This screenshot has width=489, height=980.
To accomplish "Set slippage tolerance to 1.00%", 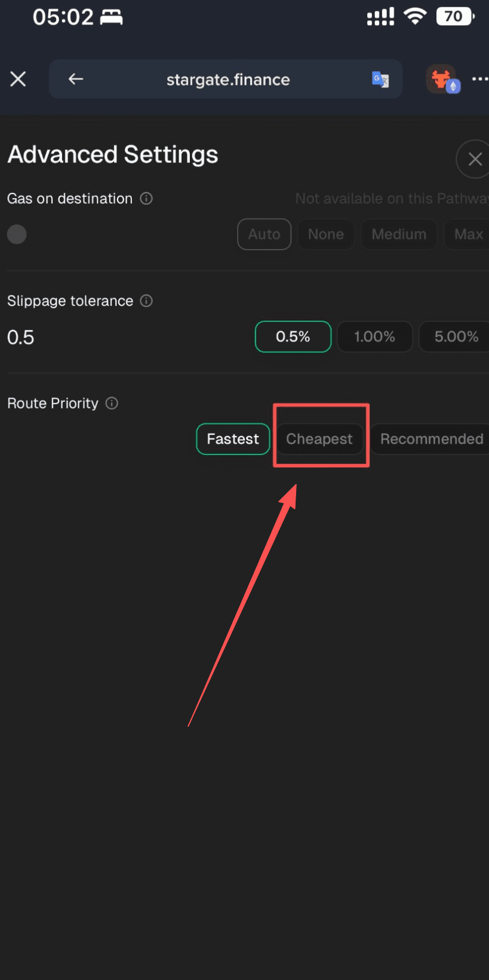I will point(375,337).
